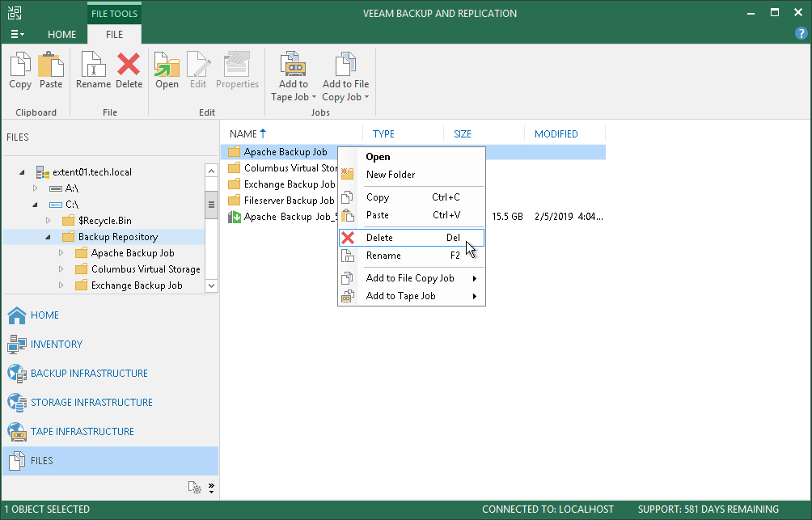This screenshot has height=520, width=812.
Task: Select the Fileserver Backup Job folder in list
Action: coord(282,200)
